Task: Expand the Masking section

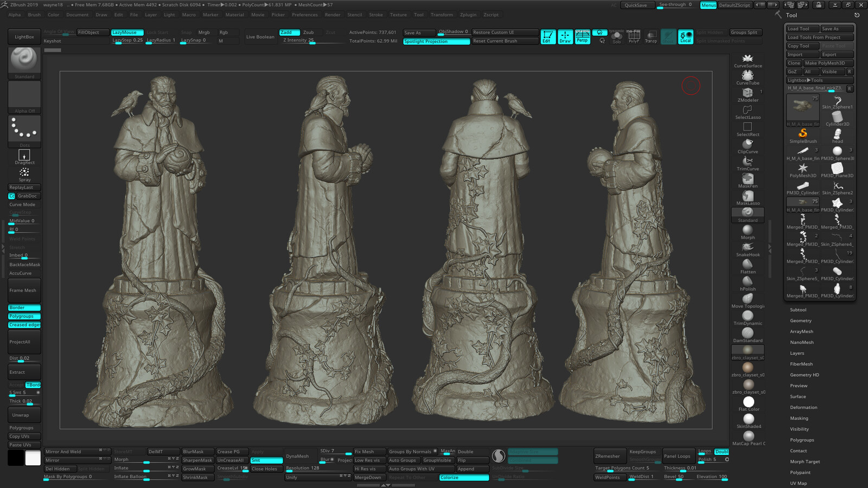Action: tap(799, 419)
